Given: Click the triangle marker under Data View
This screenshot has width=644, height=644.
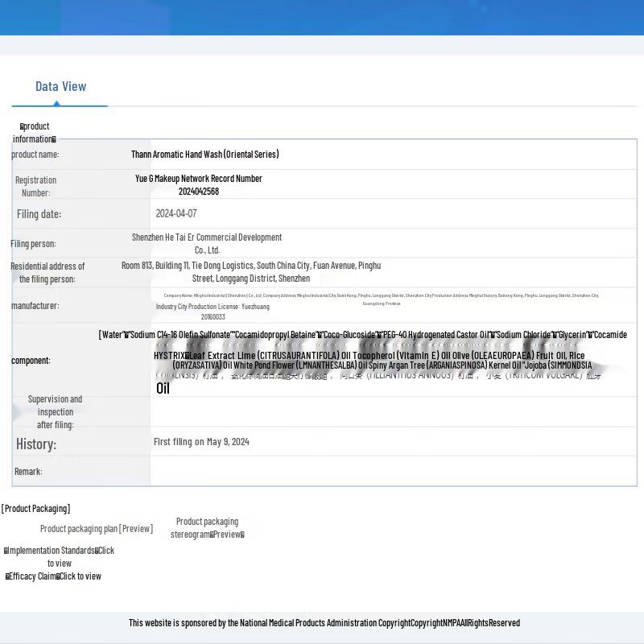Looking at the screenshot, I should (x=56, y=103).
